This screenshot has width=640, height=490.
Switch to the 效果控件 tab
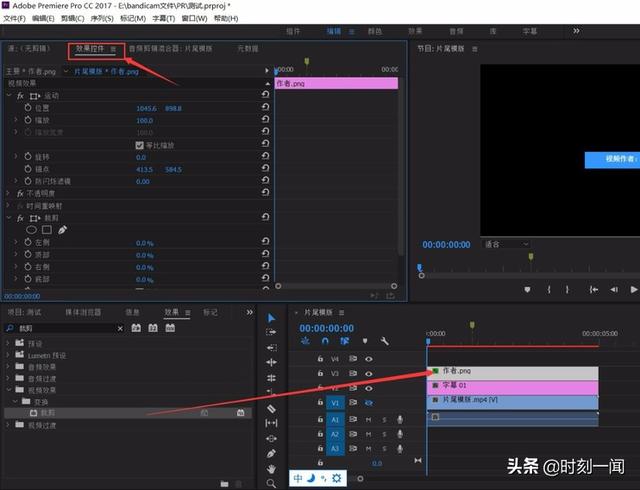91,48
